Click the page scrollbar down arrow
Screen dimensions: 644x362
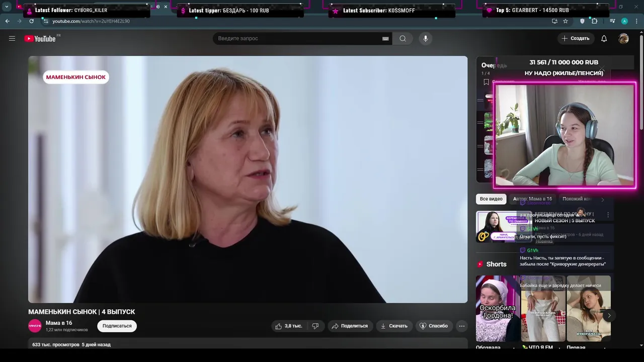click(641, 345)
